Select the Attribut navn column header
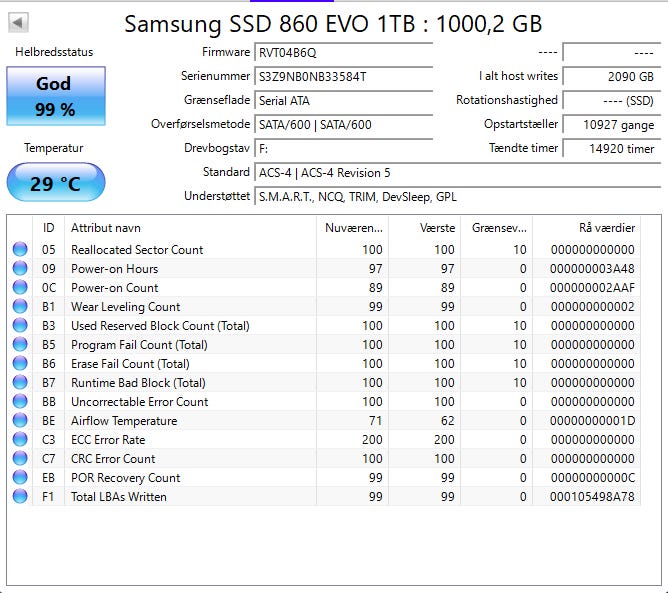 (190, 228)
